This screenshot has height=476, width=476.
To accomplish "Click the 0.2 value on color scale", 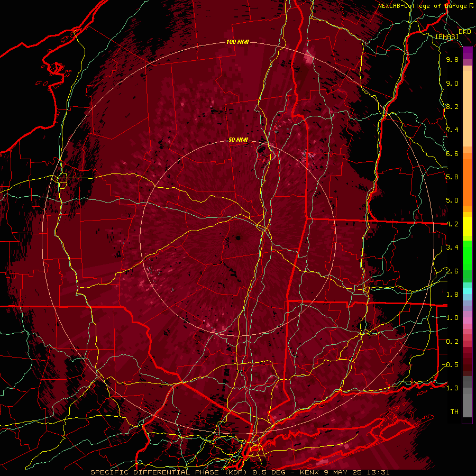I will [x=452, y=342].
